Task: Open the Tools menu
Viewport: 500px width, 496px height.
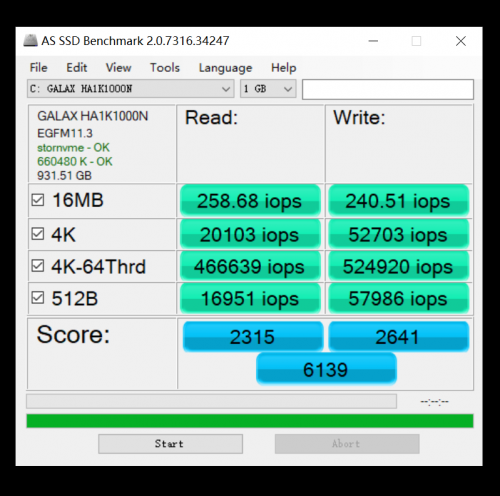Action: pos(165,68)
